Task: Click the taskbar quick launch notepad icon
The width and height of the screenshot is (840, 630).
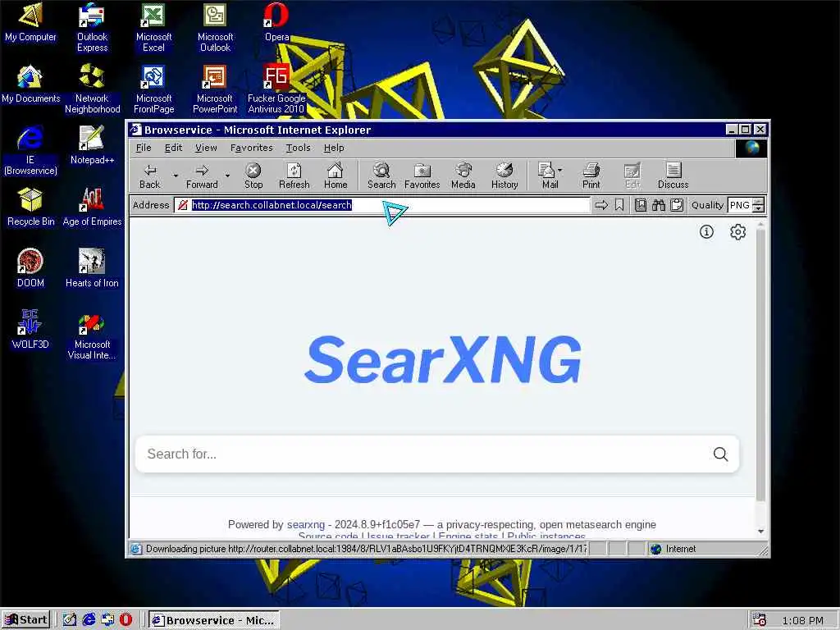Action: 70,620
